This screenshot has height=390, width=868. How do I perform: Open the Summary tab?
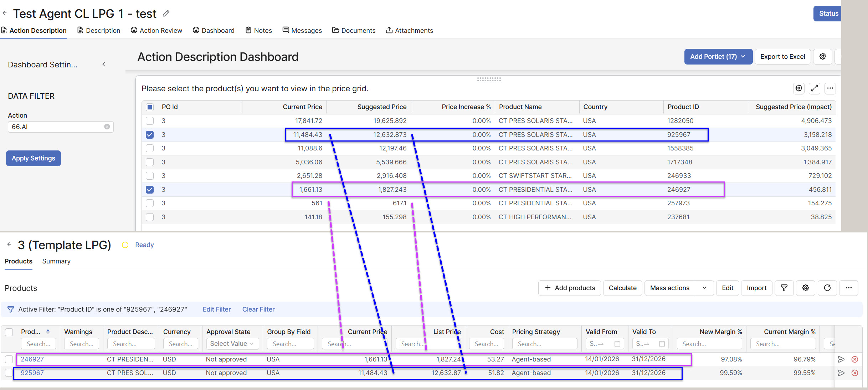pyautogui.click(x=56, y=261)
